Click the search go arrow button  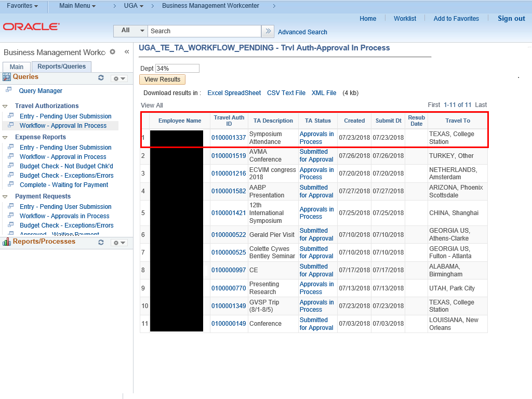coord(268,31)
